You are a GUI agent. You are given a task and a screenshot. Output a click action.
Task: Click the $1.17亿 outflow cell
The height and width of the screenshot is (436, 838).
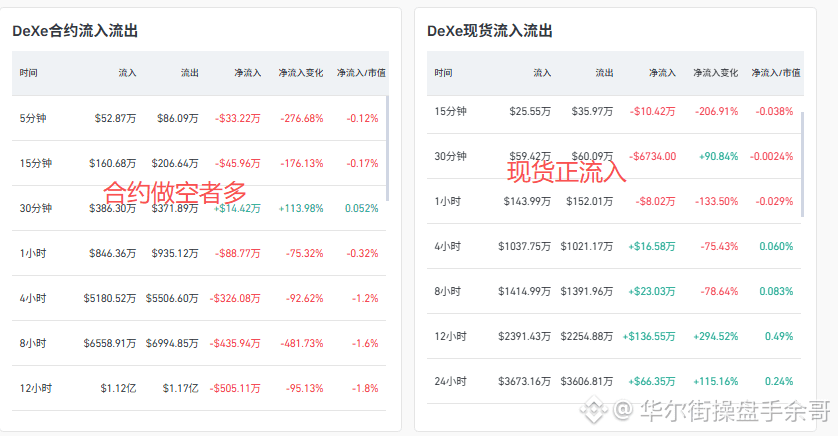coord(181,388)
